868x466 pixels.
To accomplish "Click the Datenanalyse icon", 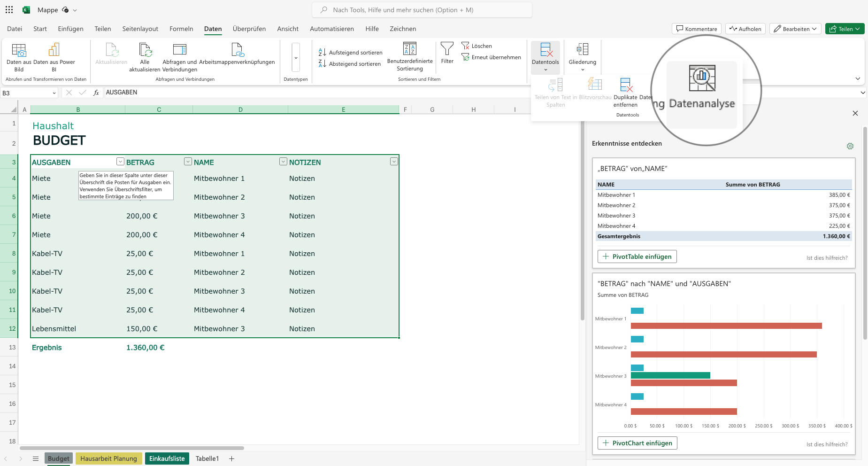I will click(x=702, y=78).
